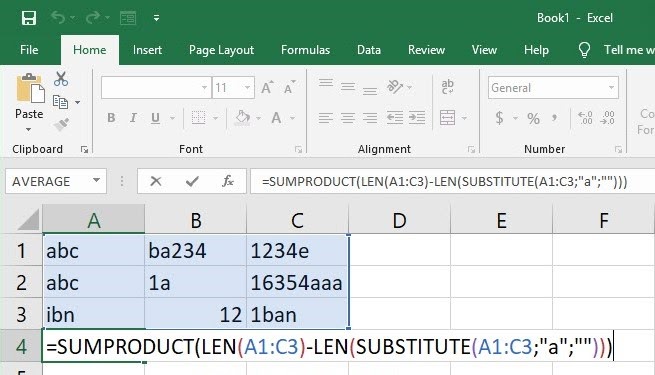Open the Paste options dropdown arrow

point(28,129)
